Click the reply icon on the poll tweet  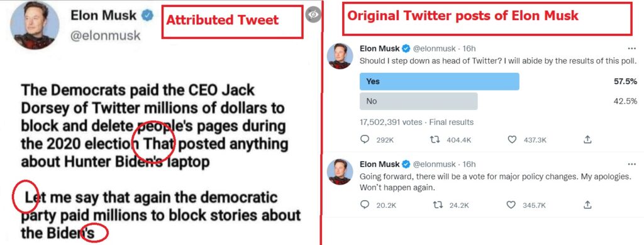[x=365, y=140]
